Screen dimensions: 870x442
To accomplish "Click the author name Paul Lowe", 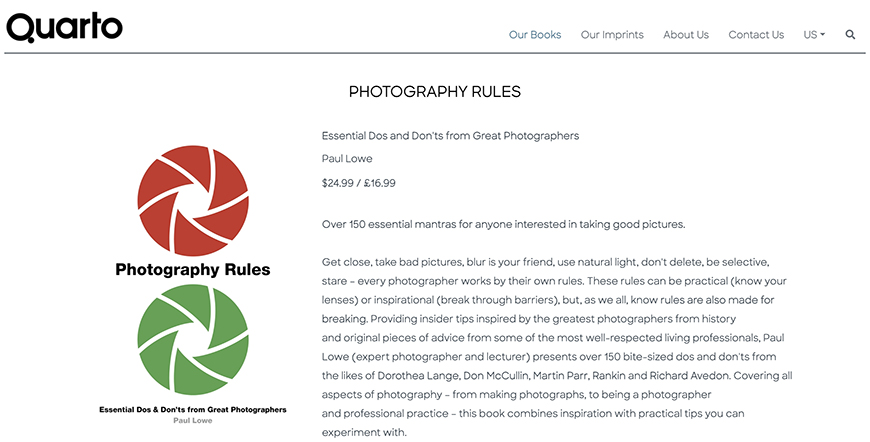I will point(347,159).
